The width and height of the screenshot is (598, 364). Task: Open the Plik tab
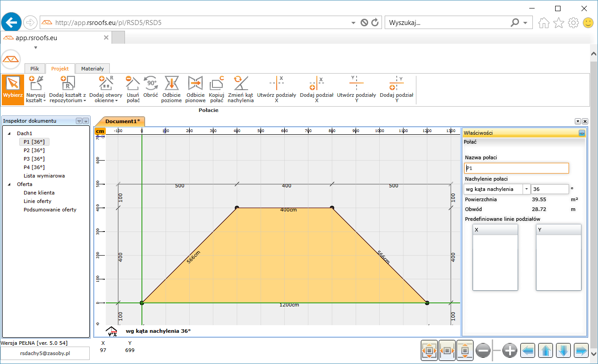tap(35, 69)
